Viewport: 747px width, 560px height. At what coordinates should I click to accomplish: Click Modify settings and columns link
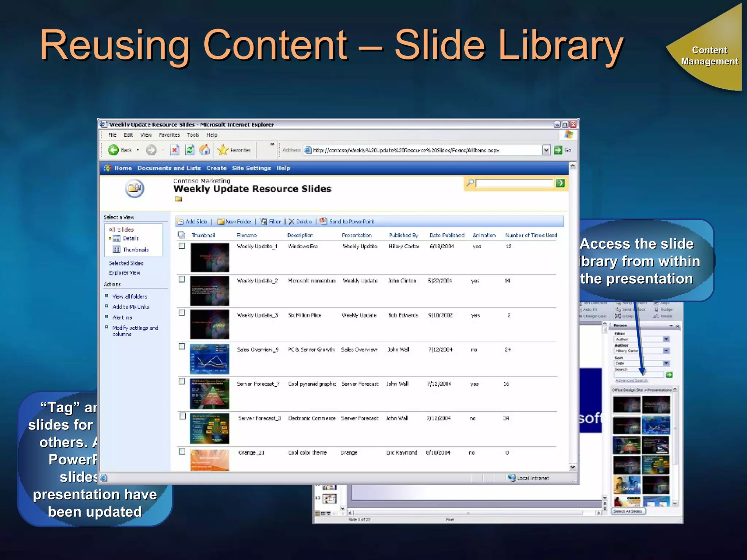click(x=135, y=331)
